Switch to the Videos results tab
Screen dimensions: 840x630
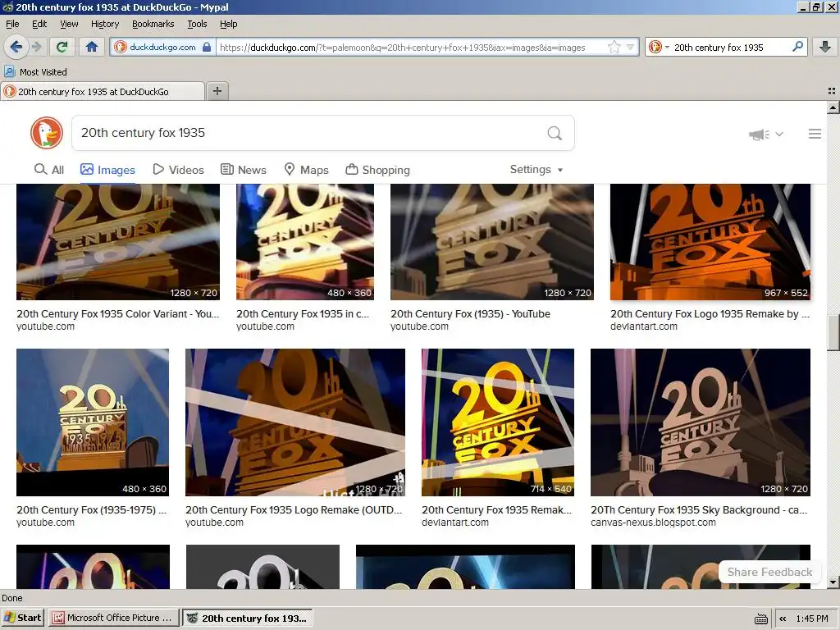(178, 170)
